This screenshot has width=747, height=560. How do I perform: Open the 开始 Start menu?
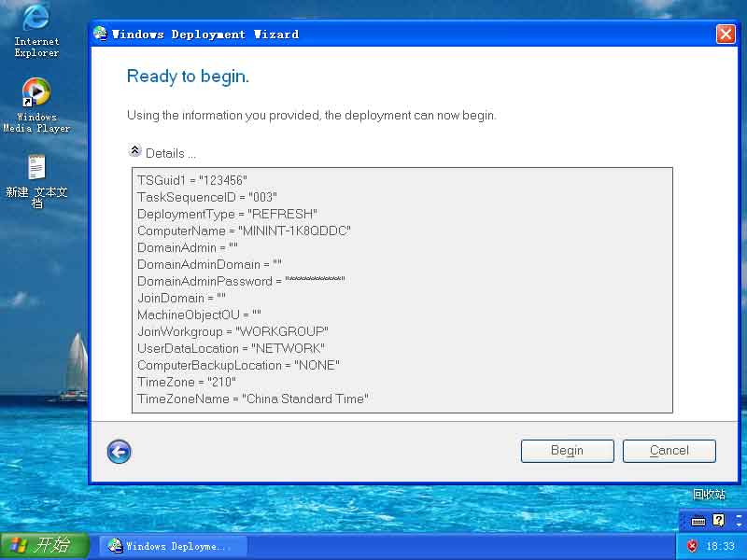click(44, 546)
